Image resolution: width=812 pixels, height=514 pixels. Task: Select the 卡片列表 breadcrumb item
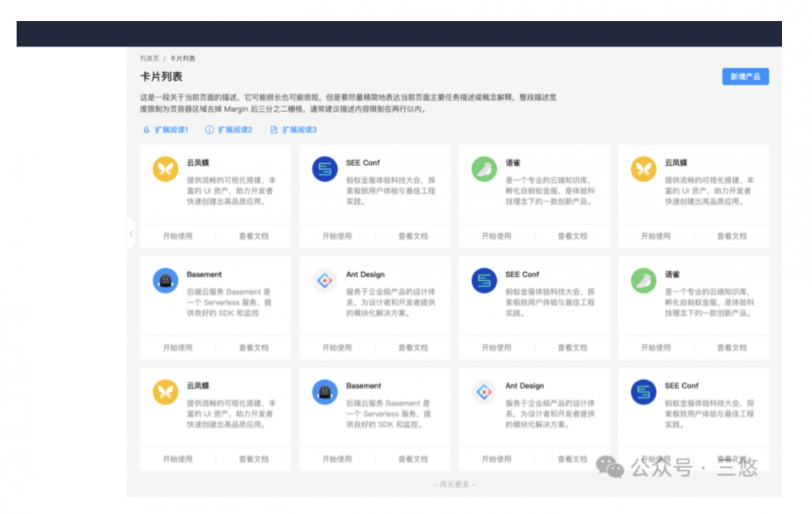pyautogui.click(x=182, y=58)
